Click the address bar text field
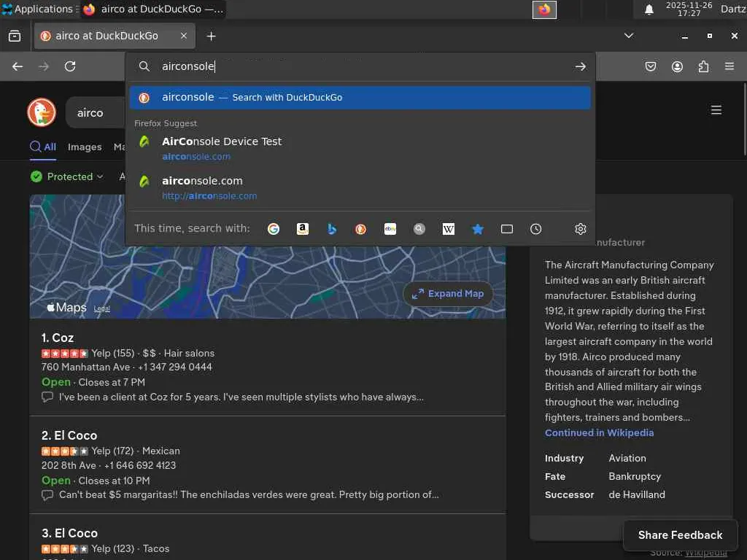 click(x=362, y=66)
